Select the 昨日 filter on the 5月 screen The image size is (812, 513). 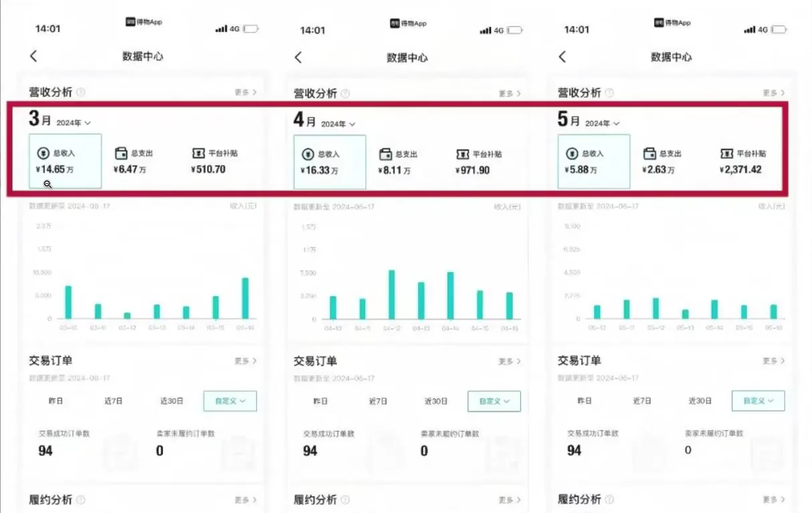click(585, 401)
